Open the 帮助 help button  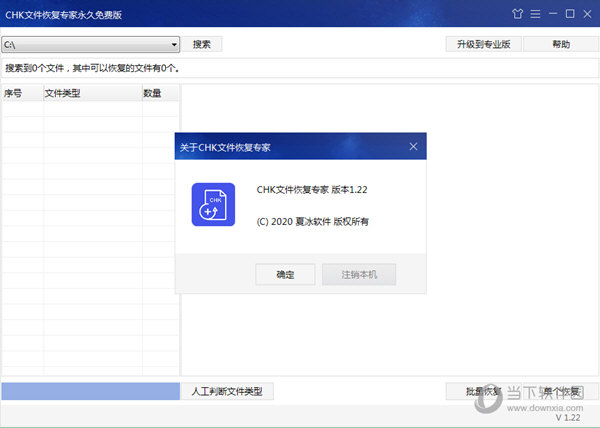[x=561, y=44]
